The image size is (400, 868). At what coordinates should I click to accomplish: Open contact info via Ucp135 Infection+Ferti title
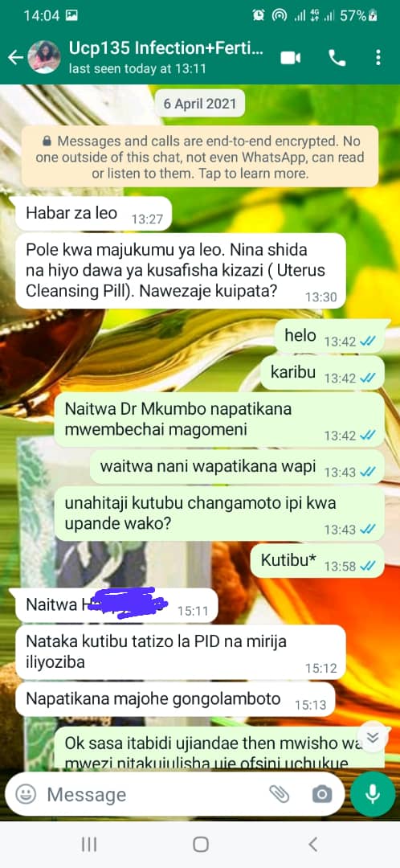pyautogui.click(x=166, y=48)
